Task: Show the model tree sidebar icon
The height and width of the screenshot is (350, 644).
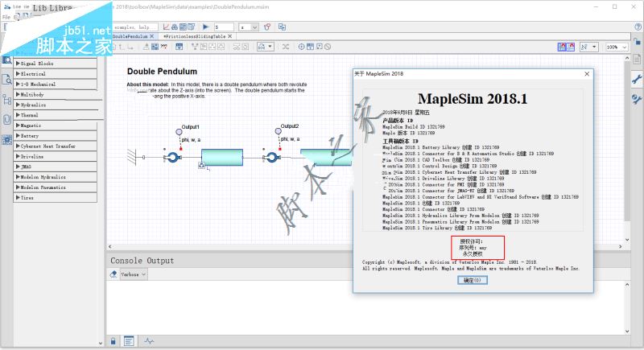Action: 7,99
